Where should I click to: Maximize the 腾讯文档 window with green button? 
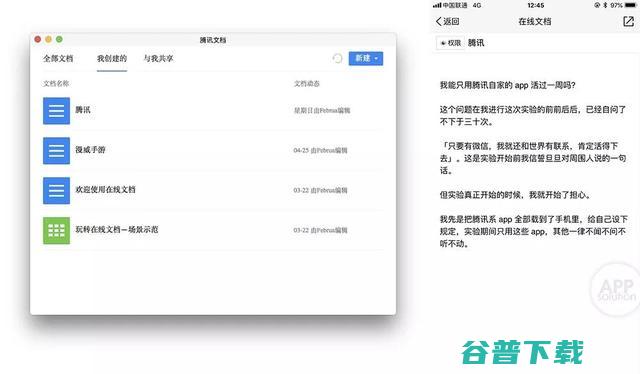59,39
